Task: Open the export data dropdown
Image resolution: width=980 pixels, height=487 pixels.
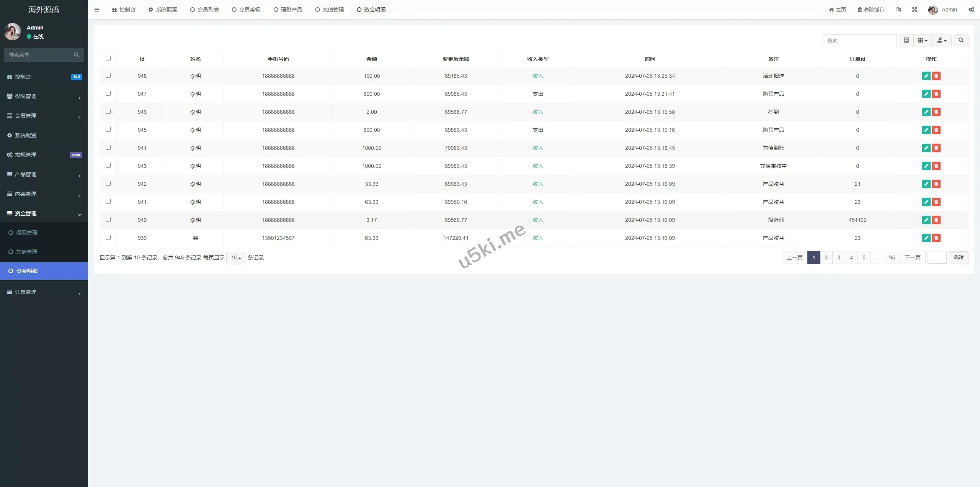Action: 942,40
